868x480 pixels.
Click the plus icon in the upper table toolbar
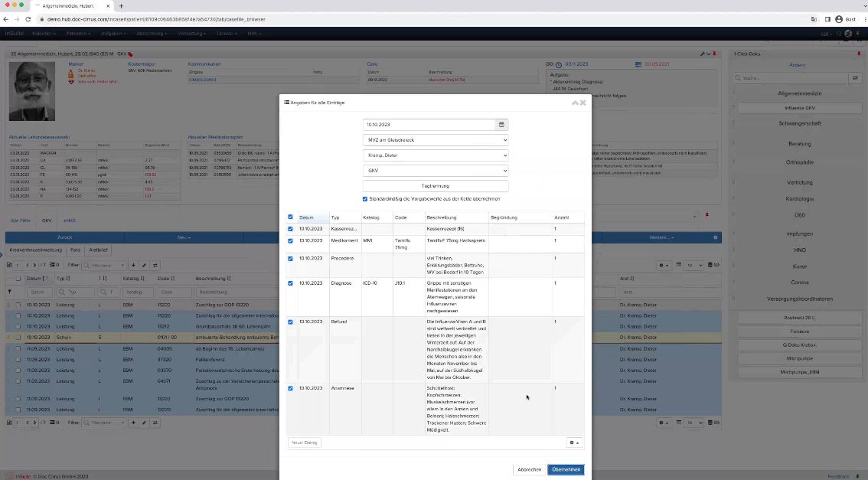tap(133, 265)
